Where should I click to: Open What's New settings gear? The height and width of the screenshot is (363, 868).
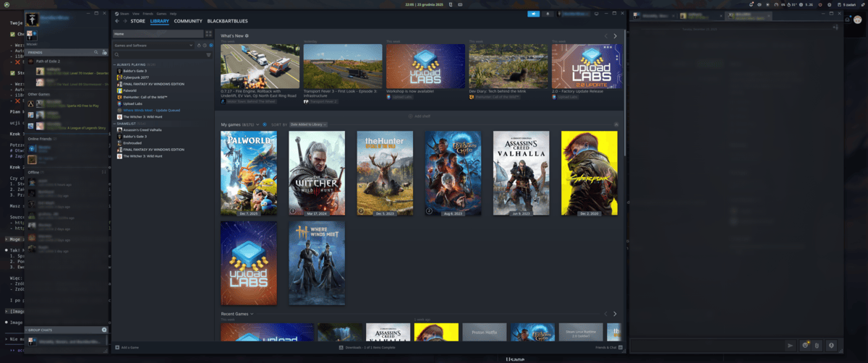[x=247, y=35]
